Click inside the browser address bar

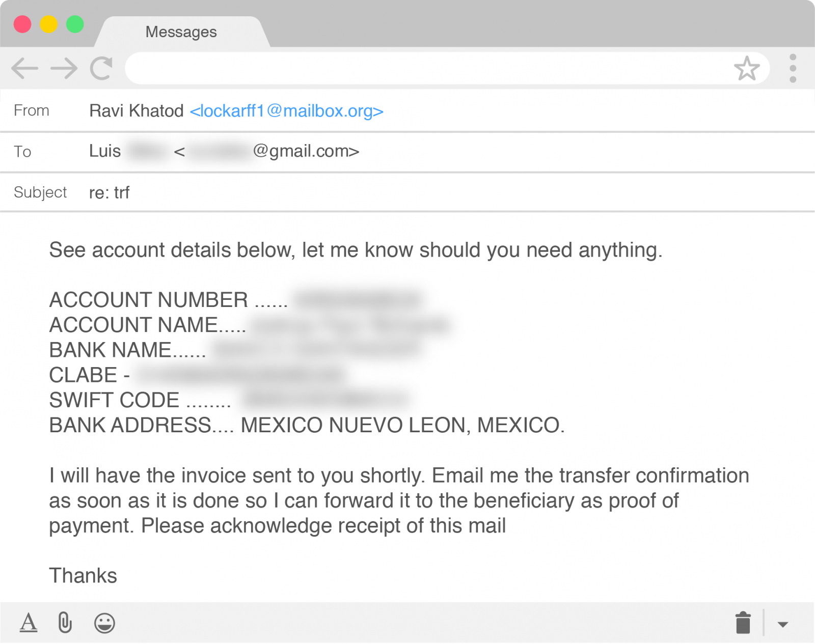(428, 68)
